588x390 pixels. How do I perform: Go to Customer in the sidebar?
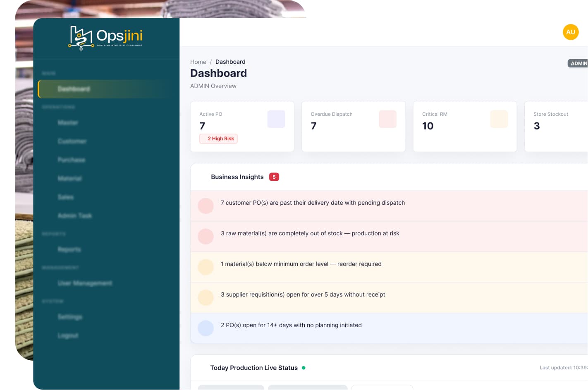[72, 141]
